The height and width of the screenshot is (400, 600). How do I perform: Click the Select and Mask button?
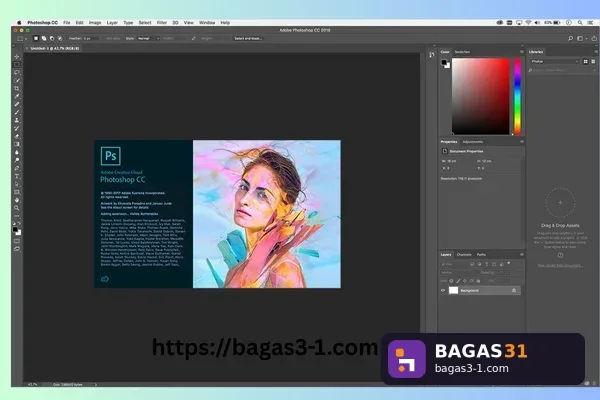248,38
